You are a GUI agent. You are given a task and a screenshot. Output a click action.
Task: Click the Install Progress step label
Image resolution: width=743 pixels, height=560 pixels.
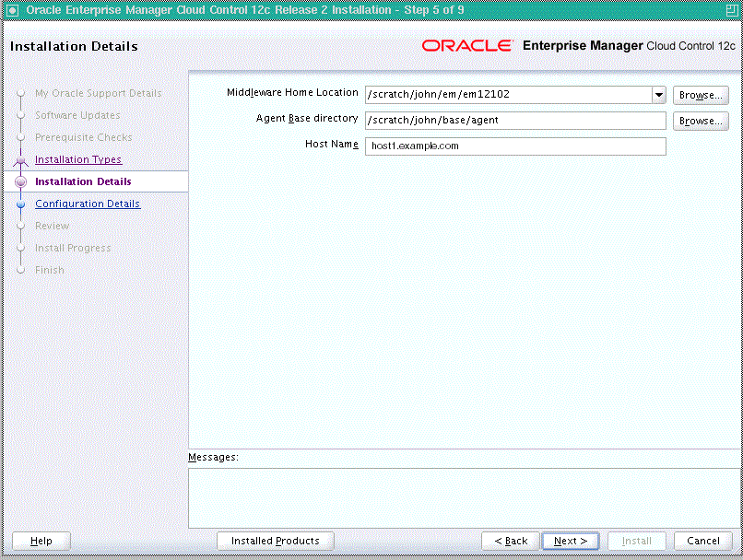73,248
